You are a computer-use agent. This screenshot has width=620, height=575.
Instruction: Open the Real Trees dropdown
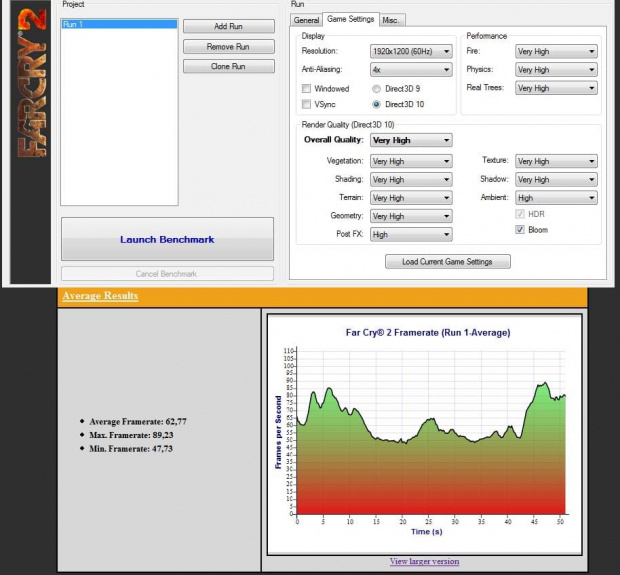pyautogui.click(x=556, y=88)
